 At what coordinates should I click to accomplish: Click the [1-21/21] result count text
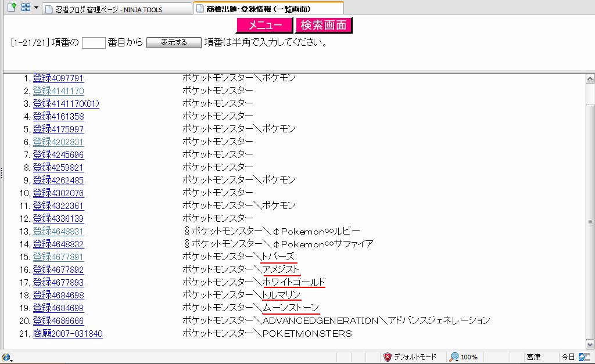(x=30, y=42)
